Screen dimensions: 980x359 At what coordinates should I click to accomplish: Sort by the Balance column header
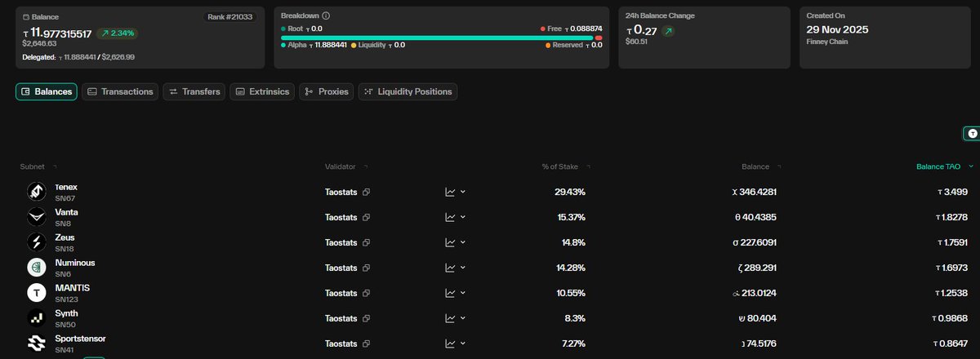click(x=760, y=166)
